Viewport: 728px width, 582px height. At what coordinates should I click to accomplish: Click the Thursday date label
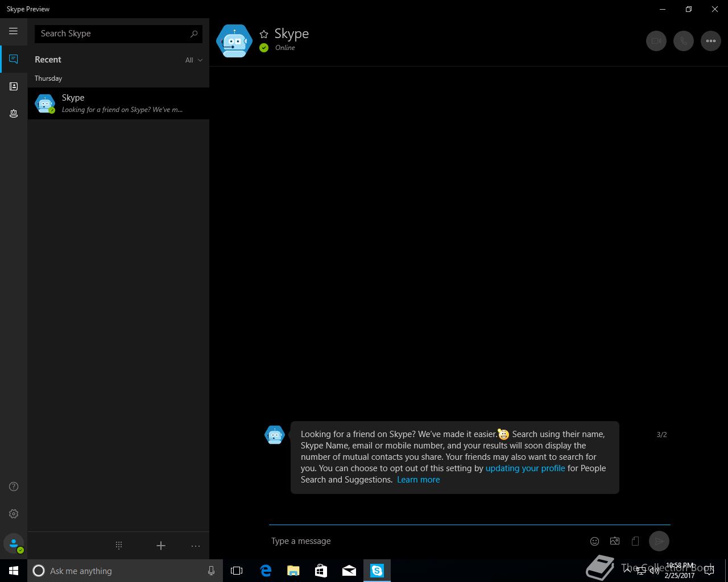pyautogui.click(x=48, y=78)
